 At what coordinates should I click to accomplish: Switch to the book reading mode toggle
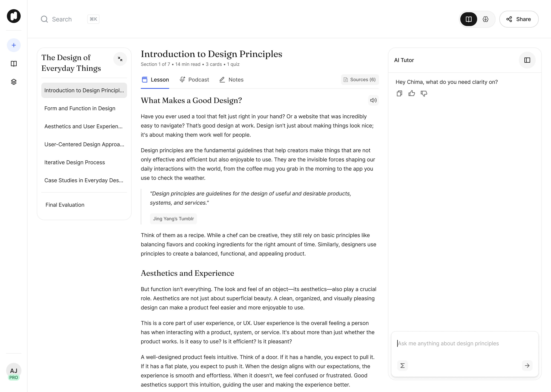[469, 19]
